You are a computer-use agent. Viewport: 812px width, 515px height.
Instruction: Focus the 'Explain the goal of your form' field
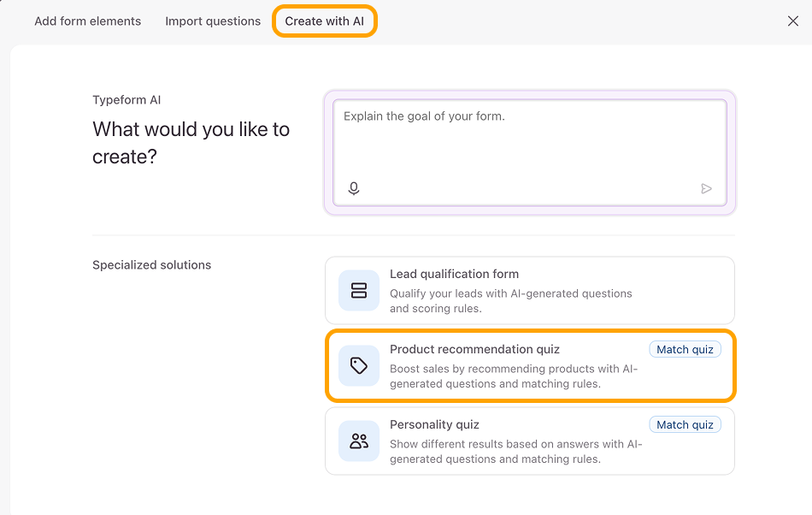(x=528, y=141)
